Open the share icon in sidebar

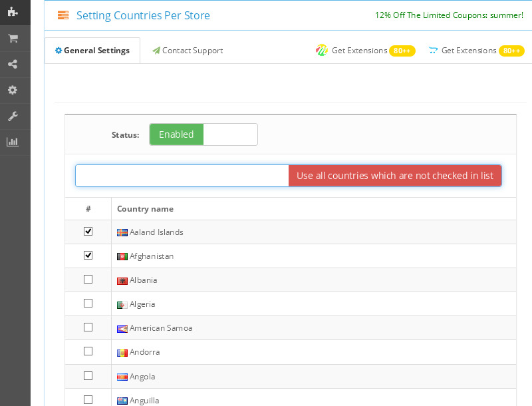click(13, 65)
